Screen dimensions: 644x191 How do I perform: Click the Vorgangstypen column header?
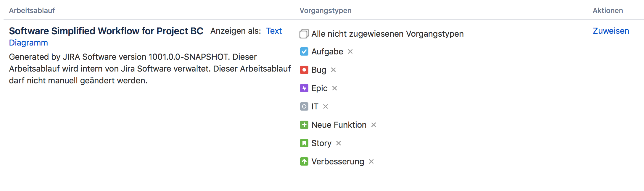coord(326,11)
